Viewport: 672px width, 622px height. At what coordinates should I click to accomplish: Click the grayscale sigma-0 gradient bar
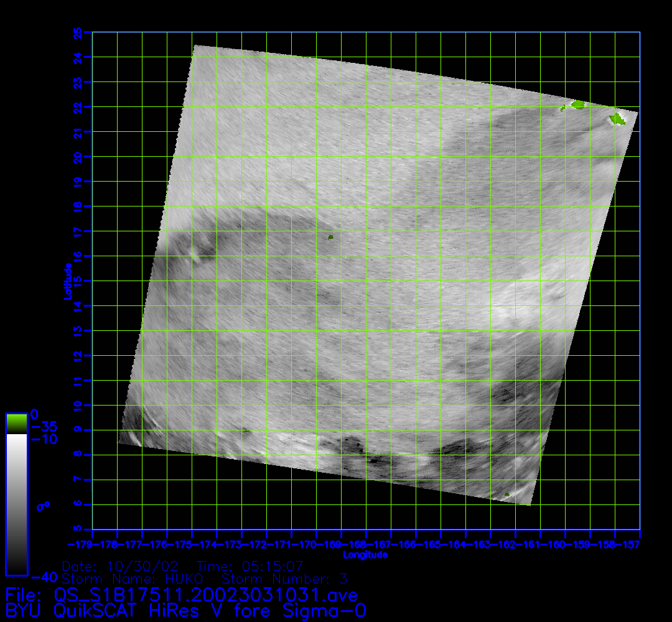click(16, 504)
